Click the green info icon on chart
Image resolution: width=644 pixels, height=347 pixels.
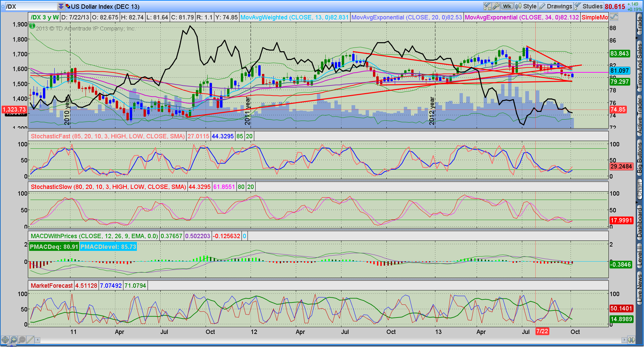pos(32,26)
